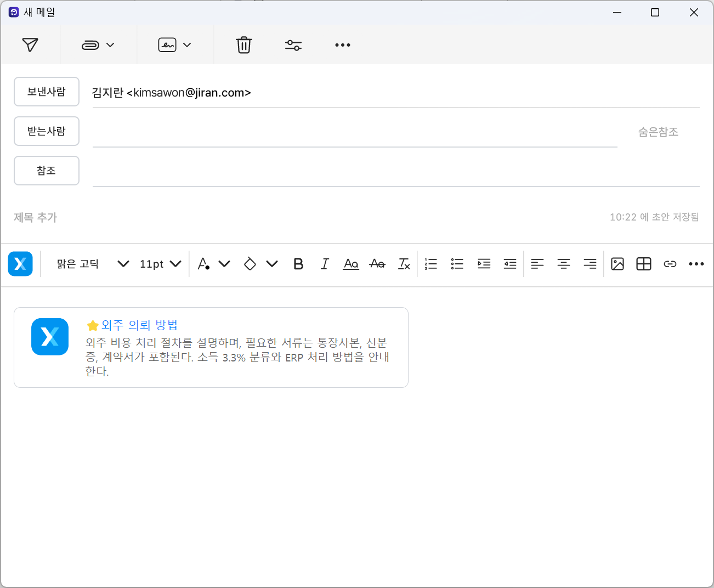Screen dimensions: 714x588
Task: Discard the draft with the trash icon
Action: pyautogui.click(x=244, y=45)
